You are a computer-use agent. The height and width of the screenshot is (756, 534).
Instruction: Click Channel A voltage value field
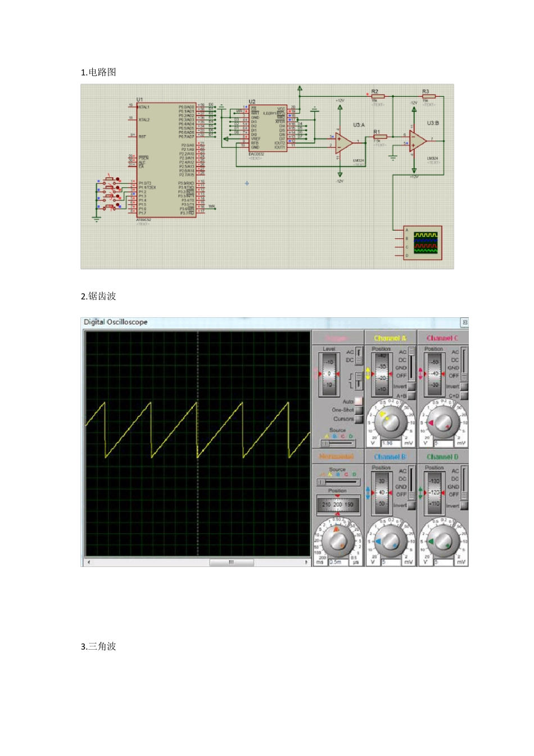pos(391,443)
